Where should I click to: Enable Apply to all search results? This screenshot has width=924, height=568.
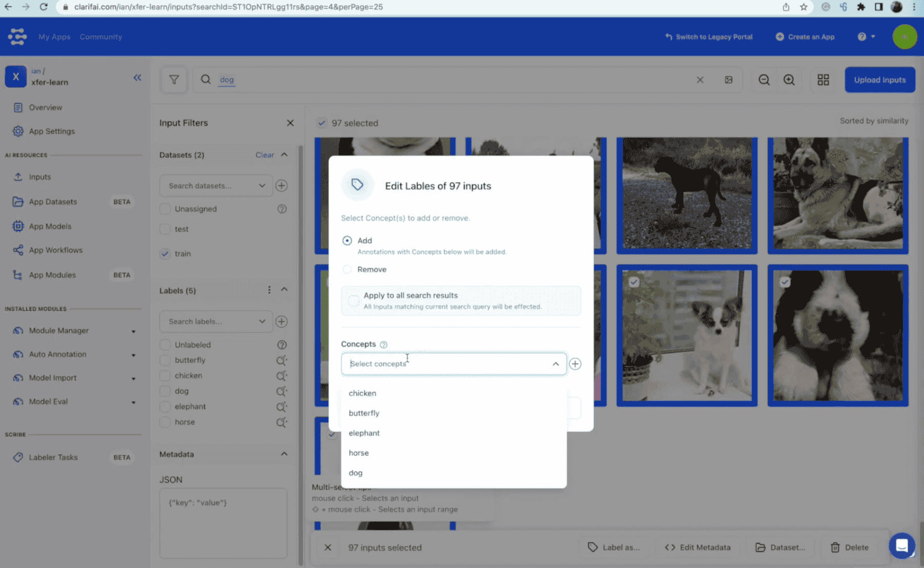tap(354, 301)
